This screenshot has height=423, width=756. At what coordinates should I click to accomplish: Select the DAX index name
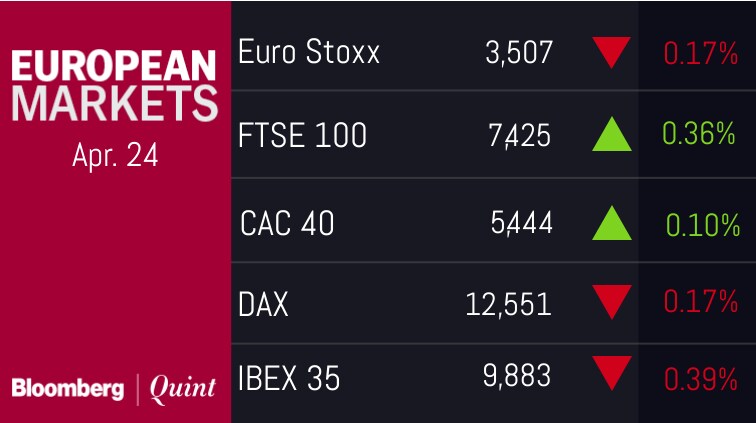click(x=263, y=302)
